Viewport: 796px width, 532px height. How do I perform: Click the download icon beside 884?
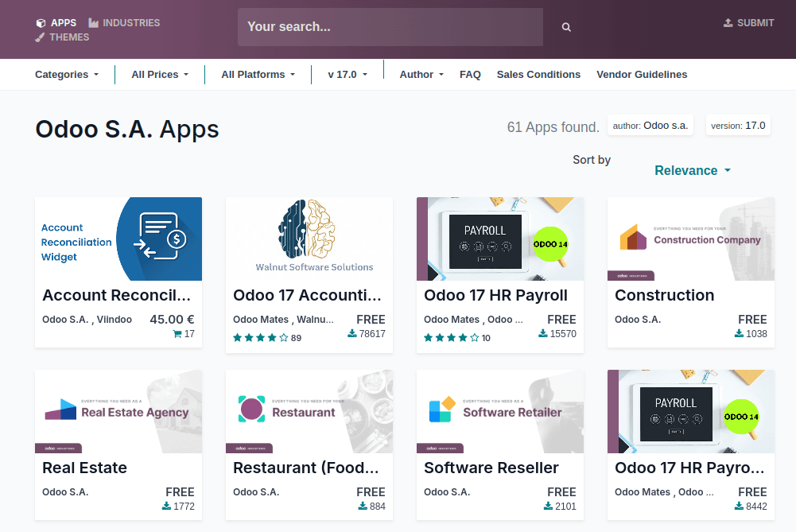[x=363, y=506]
